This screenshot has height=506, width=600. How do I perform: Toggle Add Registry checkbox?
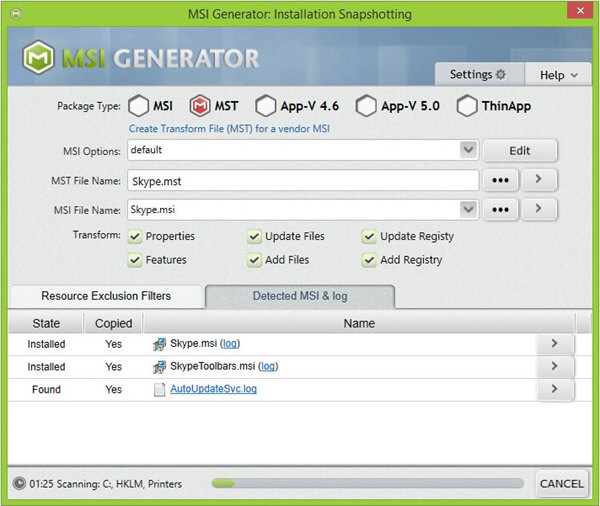(369, 260)
